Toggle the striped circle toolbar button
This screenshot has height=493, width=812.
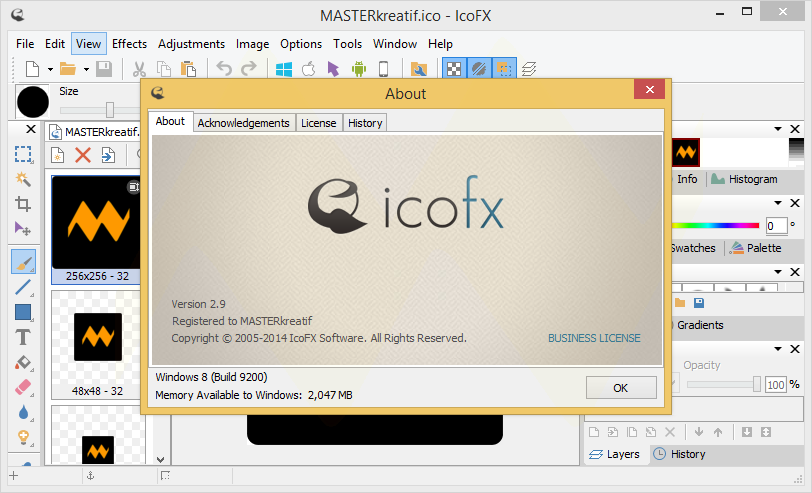(479, 69)
